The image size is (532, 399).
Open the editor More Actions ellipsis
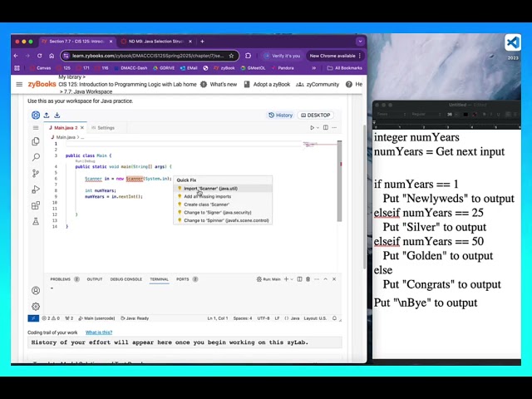click(x=334, y=127)
